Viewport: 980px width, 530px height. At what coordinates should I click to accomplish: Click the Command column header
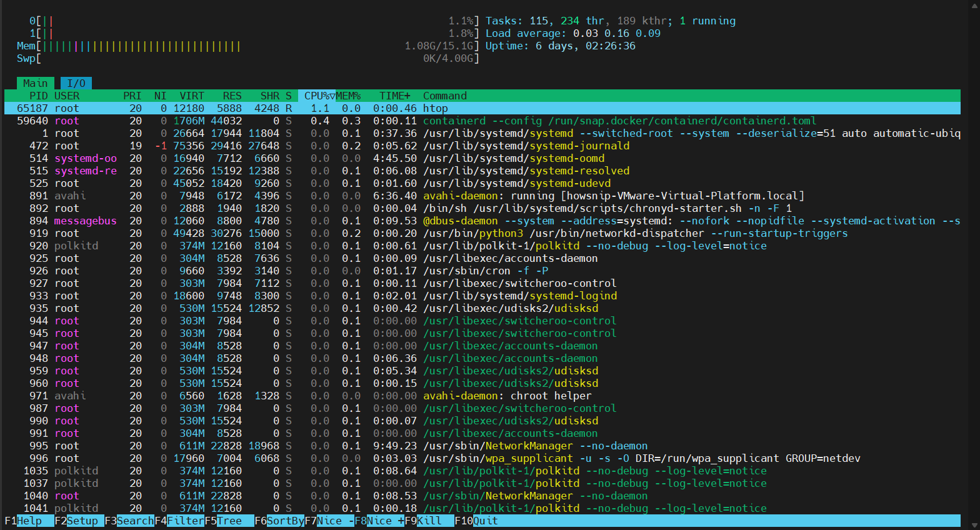tap(445, 96)
